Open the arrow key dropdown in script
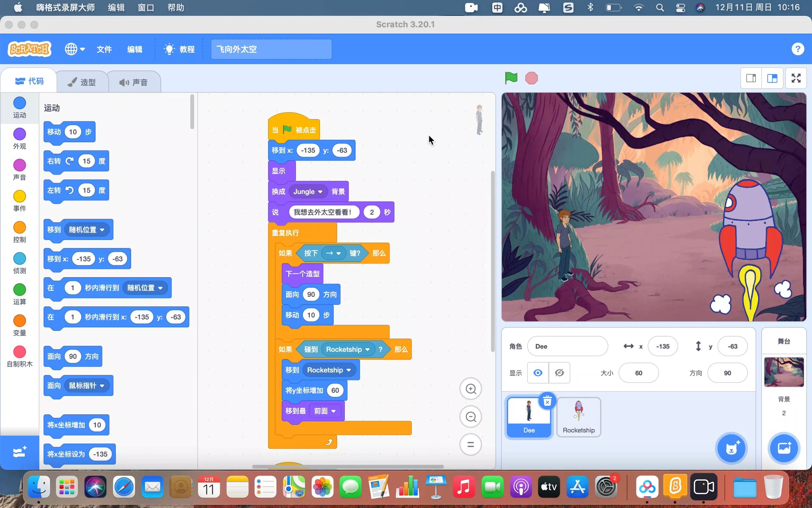The height and width of the screenshot is (508, 812). [x=333, y=253]
